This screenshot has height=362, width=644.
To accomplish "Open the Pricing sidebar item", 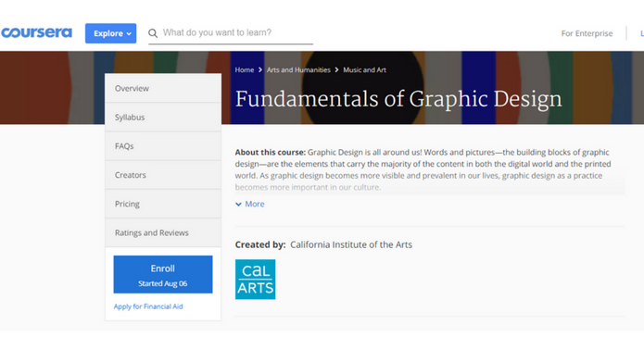I will coord(163,204).
